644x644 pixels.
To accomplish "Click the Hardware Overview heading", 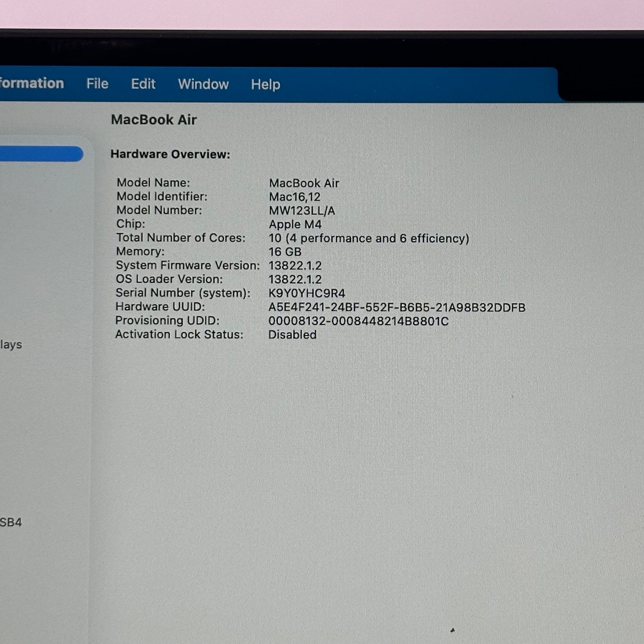I will click(170, 154).
